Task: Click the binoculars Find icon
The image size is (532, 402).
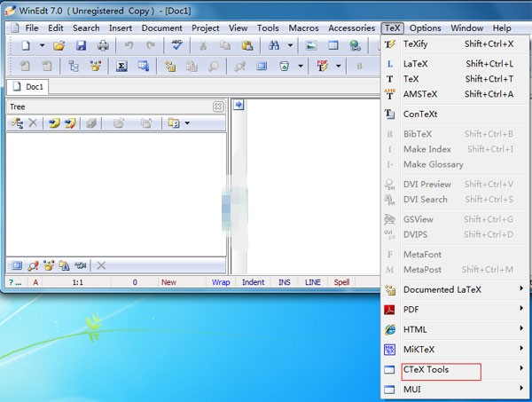Action: pyautogui.click(x=273, y=45)
